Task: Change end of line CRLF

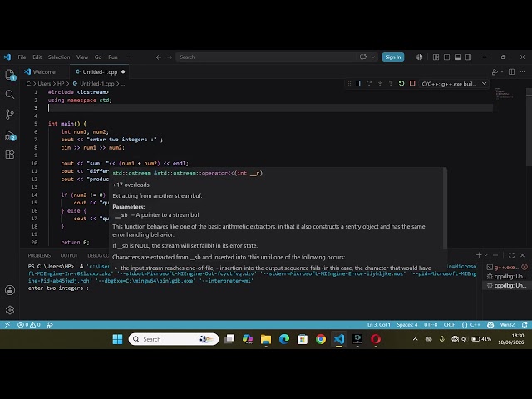Action: [449, 325]
